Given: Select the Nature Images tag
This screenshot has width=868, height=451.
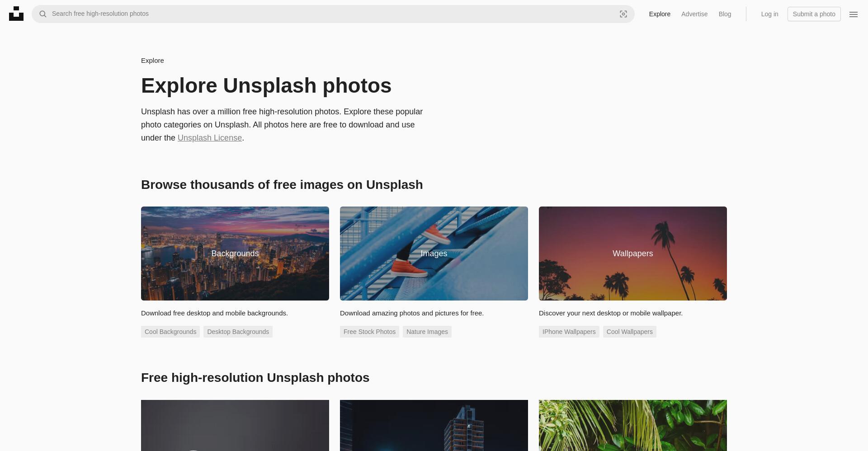Looking at the screenshot, I should (427, 332).
